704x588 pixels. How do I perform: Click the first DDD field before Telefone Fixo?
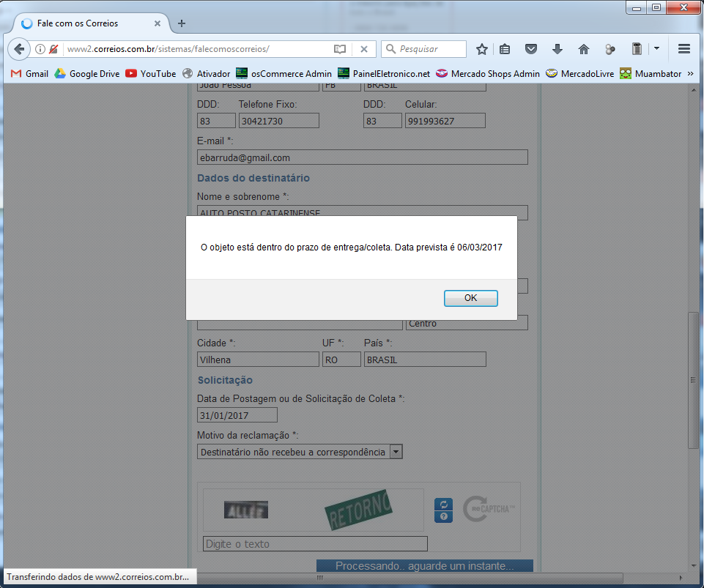(x=216, y=121)
